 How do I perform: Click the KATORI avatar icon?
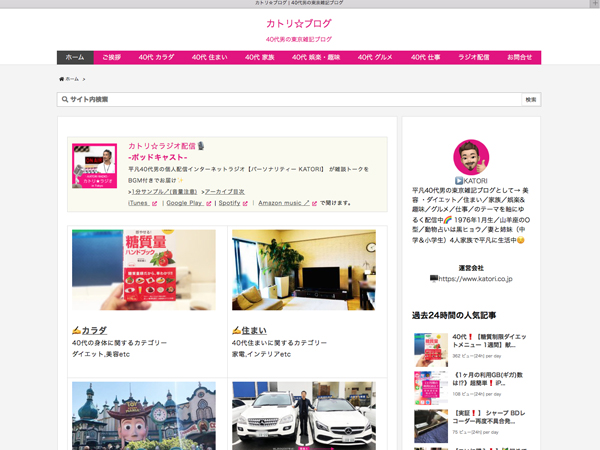pyautogui.click(x=471, y=157)
